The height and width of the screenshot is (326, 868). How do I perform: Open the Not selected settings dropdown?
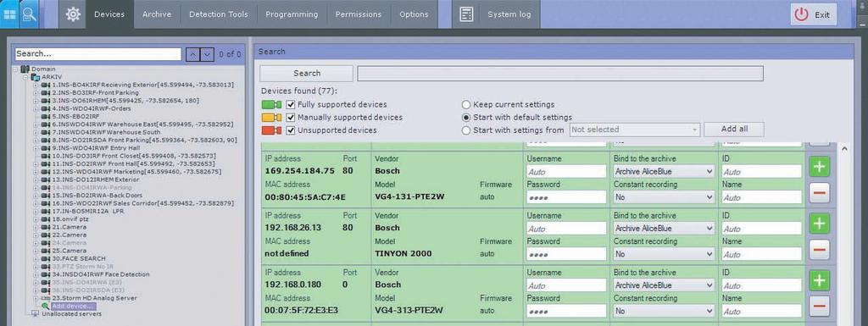634,130
